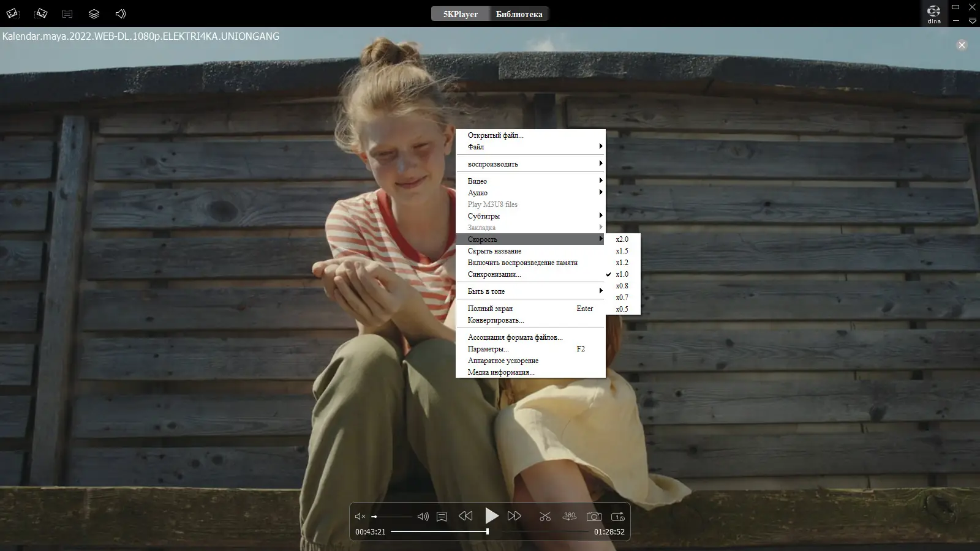The height and width of the screenshot is (551, 980).
Task: Open the subtitle track icon in top bar
Action: tap(67, 13)
